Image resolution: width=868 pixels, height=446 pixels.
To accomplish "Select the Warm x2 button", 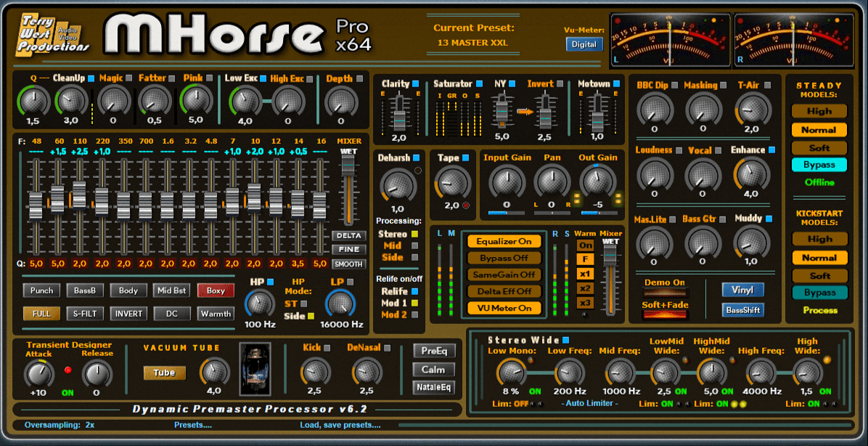I will [x=585, y=288].
